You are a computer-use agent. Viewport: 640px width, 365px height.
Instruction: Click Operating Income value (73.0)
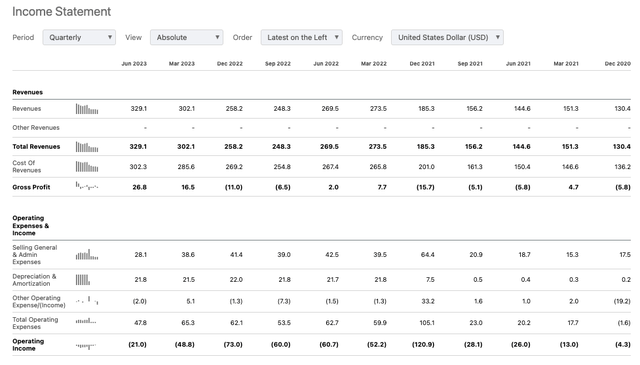[233, 345]
